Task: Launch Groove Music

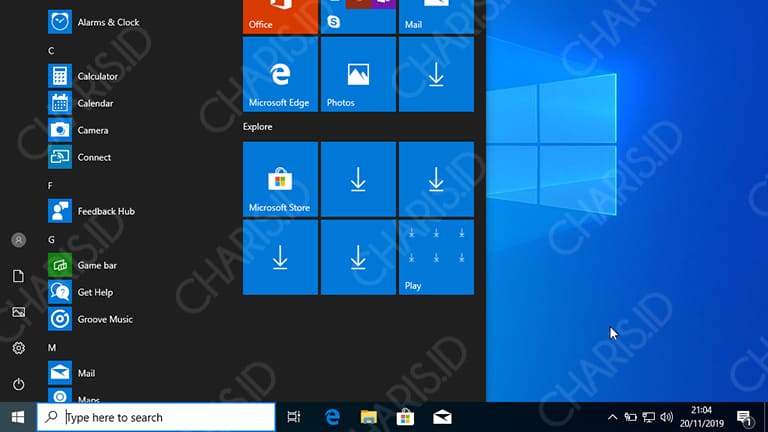Action: pos(91,319)
